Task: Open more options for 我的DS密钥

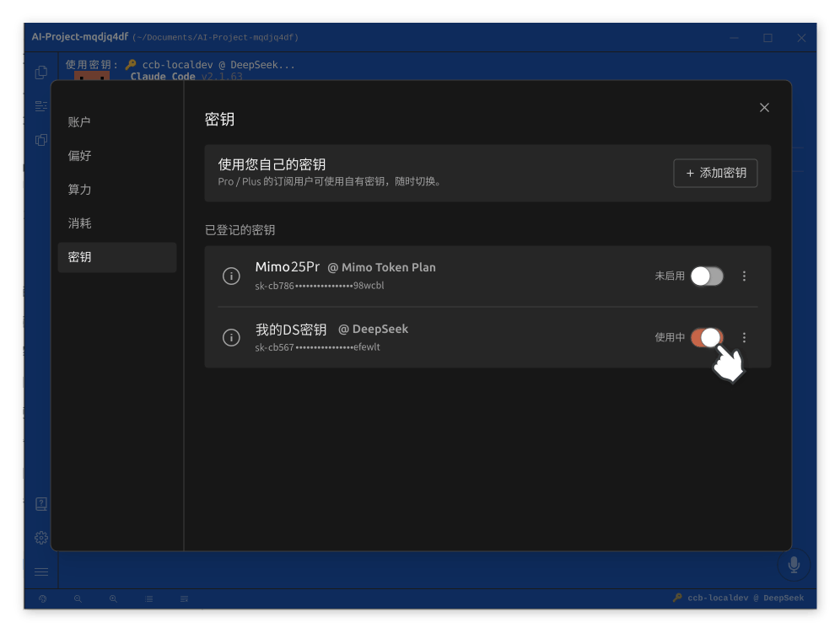Action: click(744, 337)
